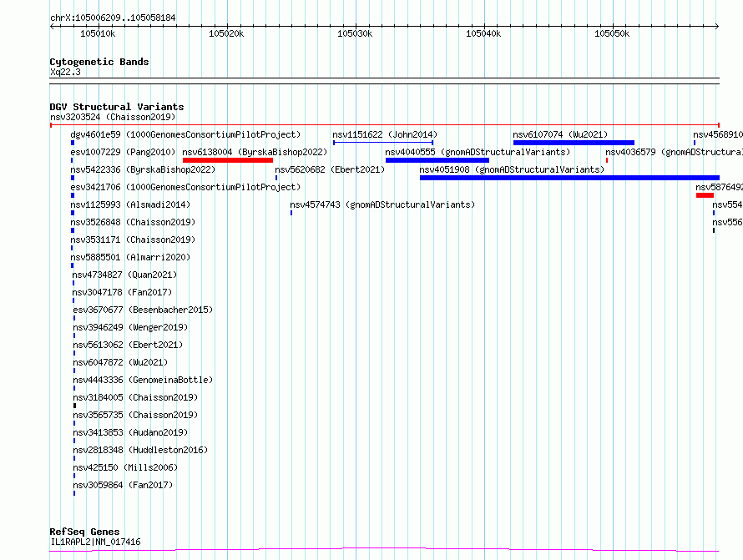Click the 105030k ruler position label
Screen dimensions: 743x560
(x=355, y=33)
